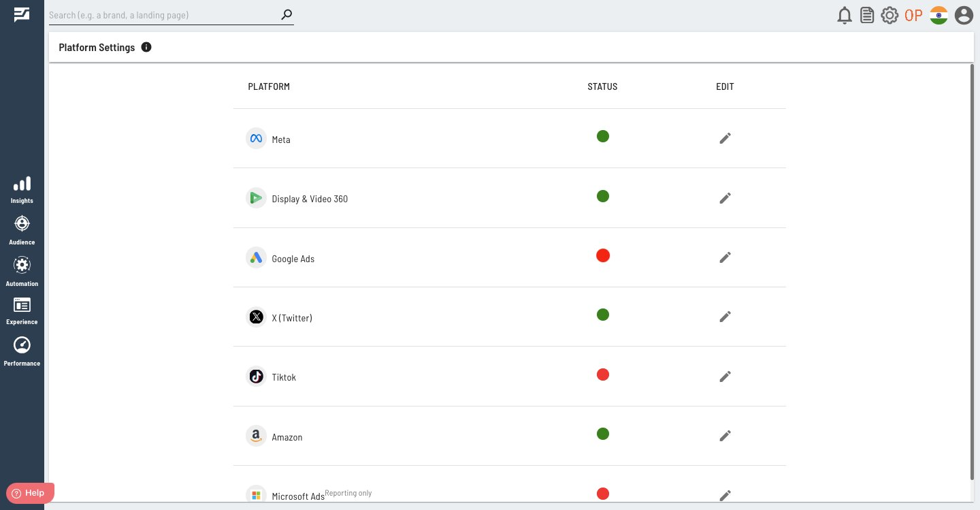This screenshot has width=980, height=510.
Task: Click the Tiktok platform name
Action: tap(284, 377)
